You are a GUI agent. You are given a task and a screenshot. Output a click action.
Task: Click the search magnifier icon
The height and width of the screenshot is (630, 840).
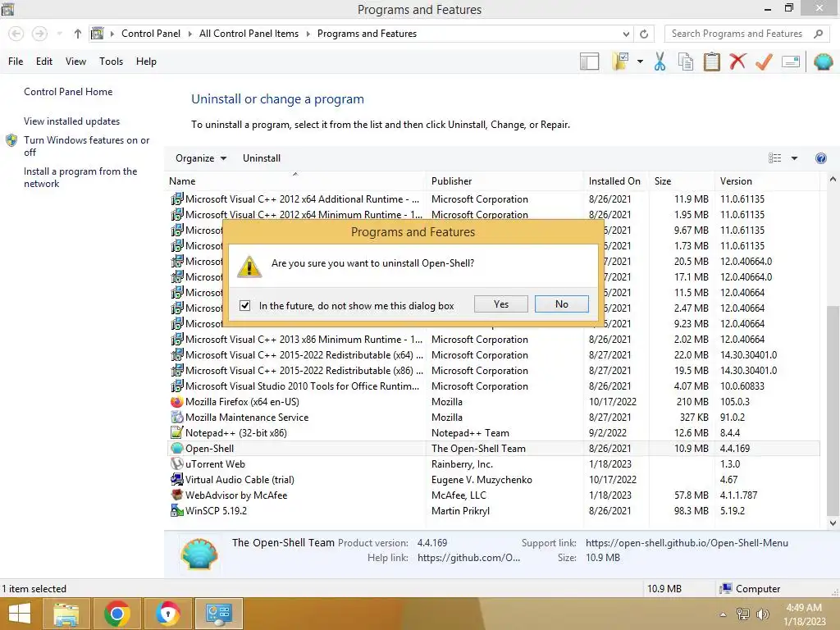tap(818, 34)
